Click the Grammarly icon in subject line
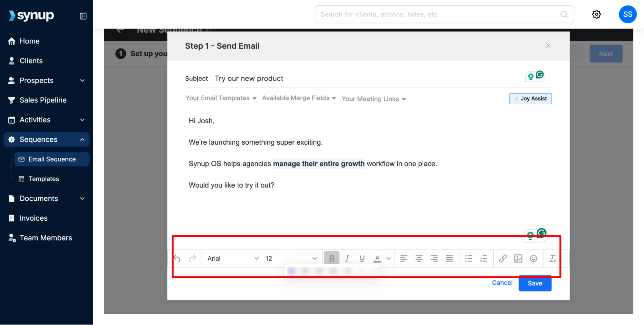Viewport: 644px width, 325px height. (x=540, y=75)
